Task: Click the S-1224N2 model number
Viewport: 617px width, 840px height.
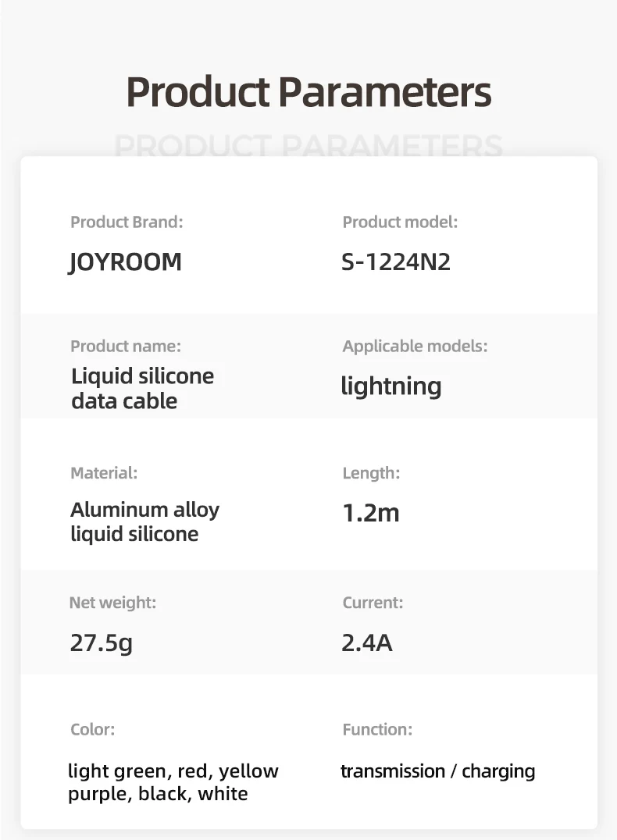Action: click(x=396, y=262)
